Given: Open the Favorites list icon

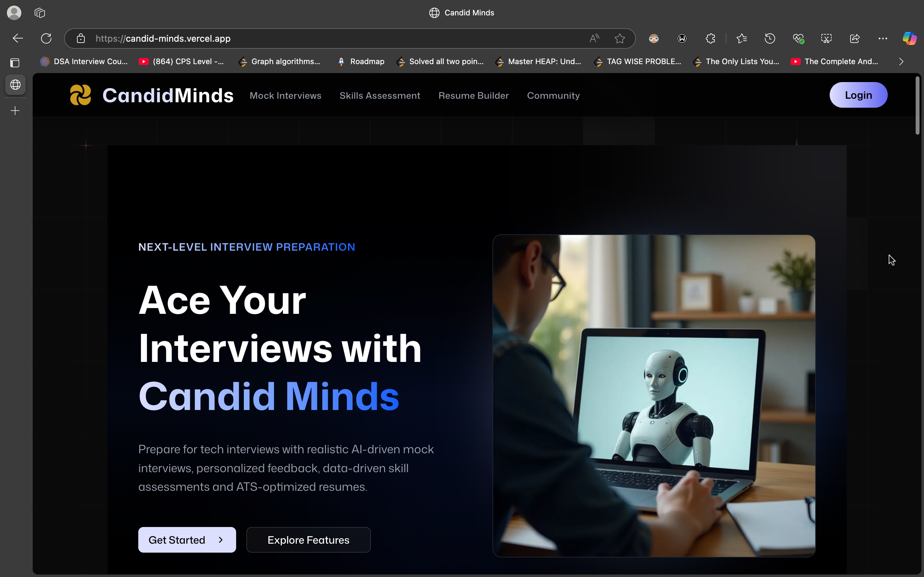Looking at the screenshot, I should click(x=742, y=38).
